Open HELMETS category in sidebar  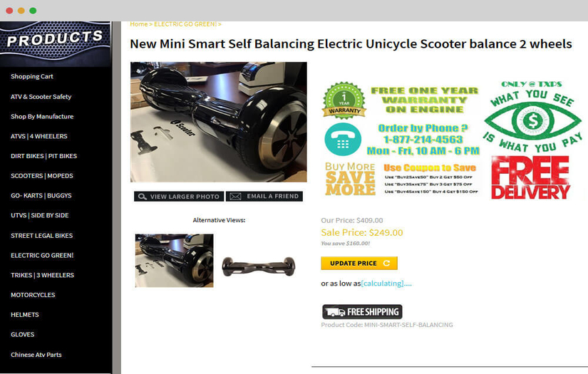point(25,315)
